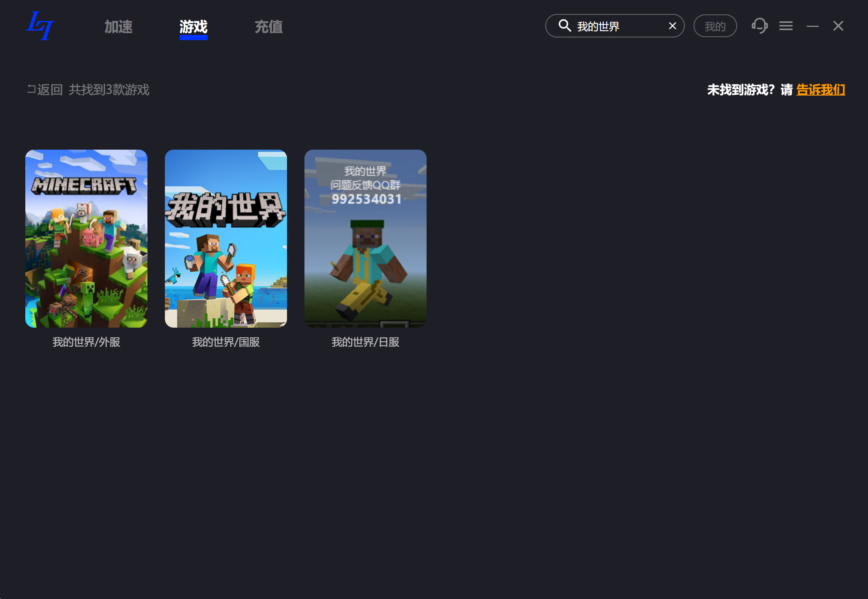This screenshot has height=599, width=868.
Task: Go back via 返回 link
Action: pos(44,89)
